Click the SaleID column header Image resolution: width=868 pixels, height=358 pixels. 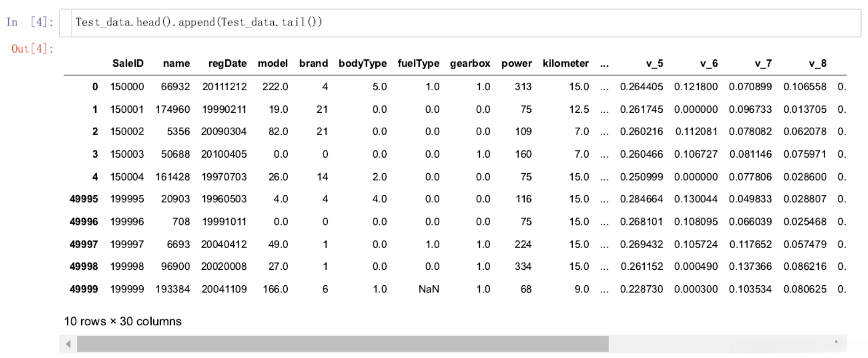point(128,64)
